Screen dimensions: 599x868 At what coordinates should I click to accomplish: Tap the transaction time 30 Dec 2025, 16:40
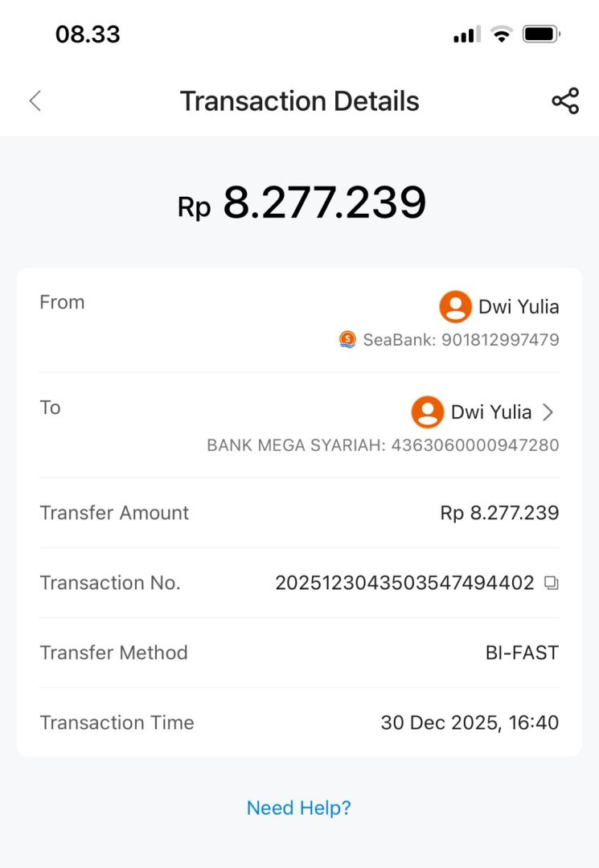tap(470, 723)
